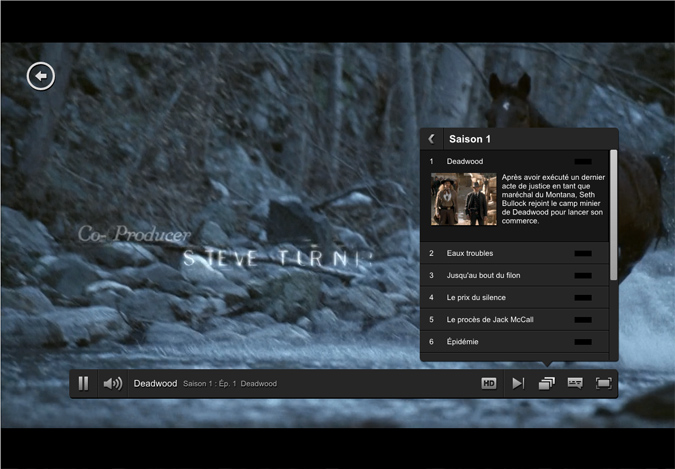Click episode 1 Deadwood title row
This screenshot has height=469, width=675.
point(465,161)
